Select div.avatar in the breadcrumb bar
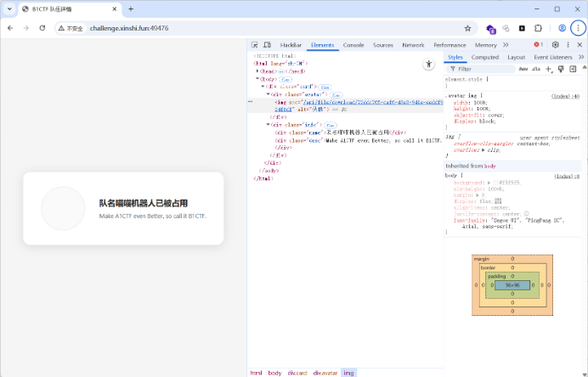This screenshot has height=377, width=588. click(x=325, y=373)
